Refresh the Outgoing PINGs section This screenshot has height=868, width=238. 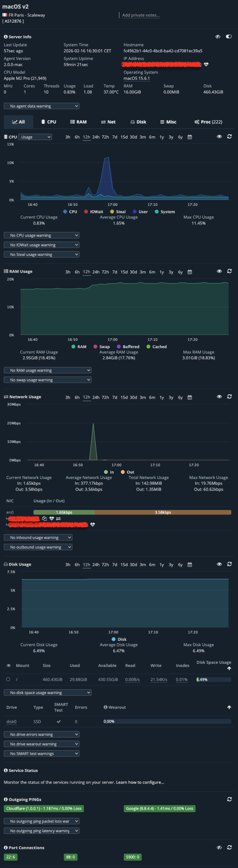click(x=229, y=799)
